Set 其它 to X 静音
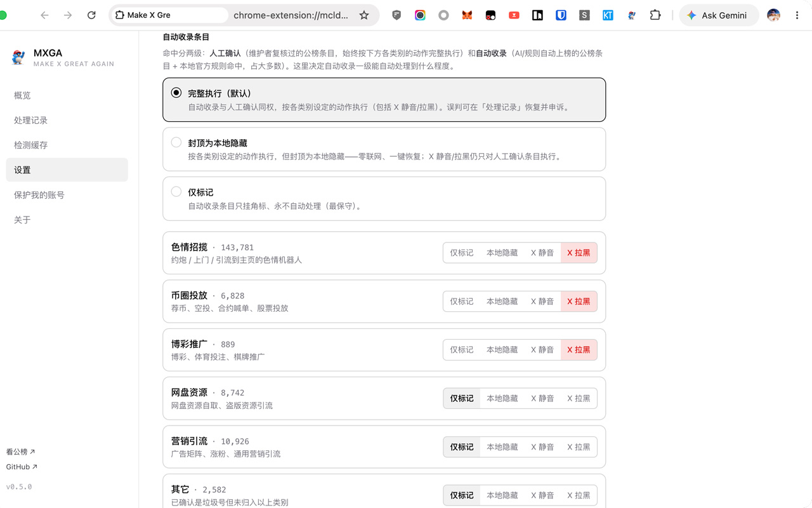812x508 pixels. tap(542, 495)
